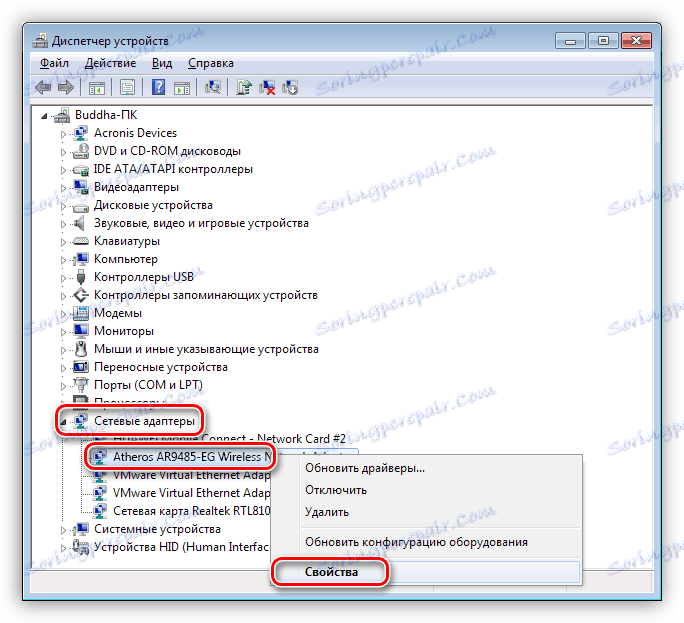Collapse the Buddha-ПК root node
The image size is (684, 623).
[x=44, y=116]
